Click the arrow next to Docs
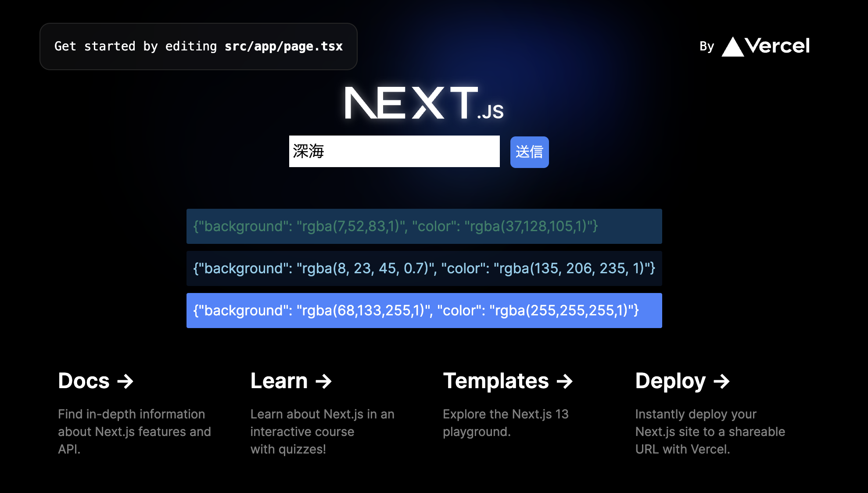The width and height of the screenshot is (868, 493). [126, 381]
